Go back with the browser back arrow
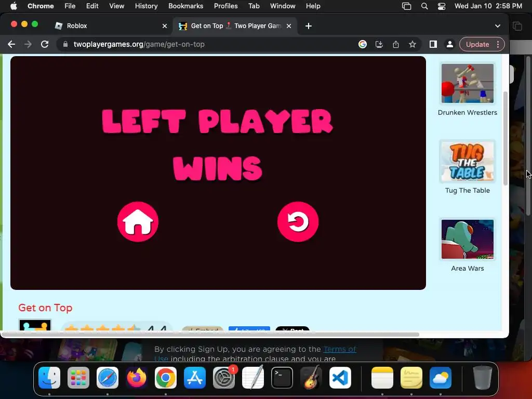532x399 pixels. coord(11,44)
